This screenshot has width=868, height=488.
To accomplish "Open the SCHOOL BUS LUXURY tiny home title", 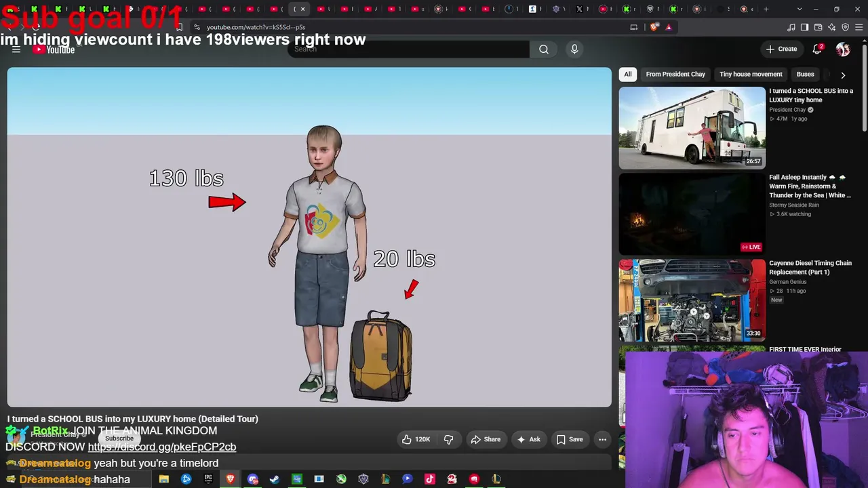I will coord(811,96).
